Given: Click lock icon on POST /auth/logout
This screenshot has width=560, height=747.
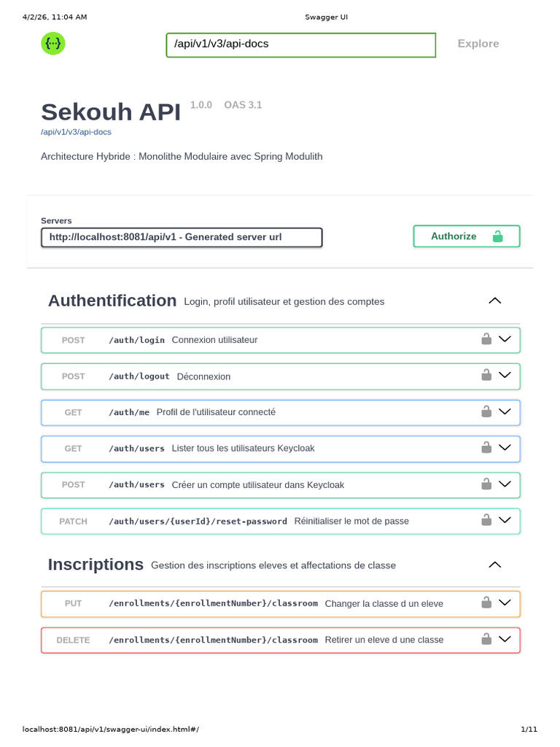Looking at the screenshot, I should [486, 375].
